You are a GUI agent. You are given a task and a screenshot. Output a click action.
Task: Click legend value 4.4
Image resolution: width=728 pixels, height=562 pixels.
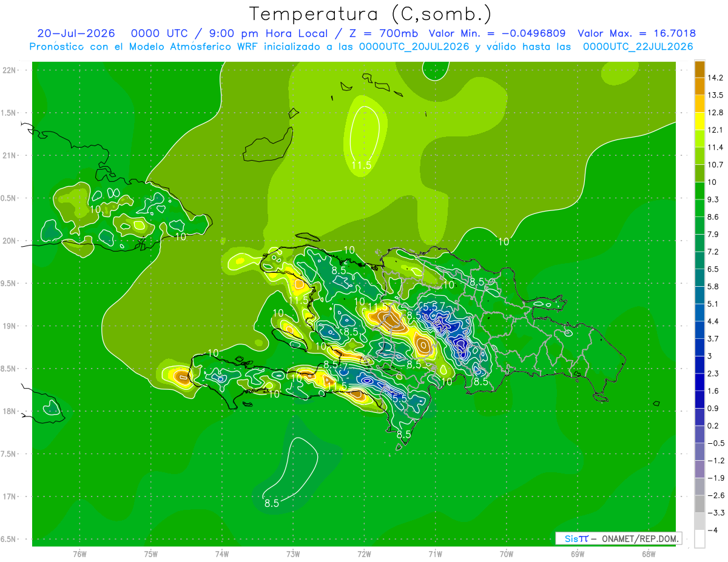[x=713, y=321]
